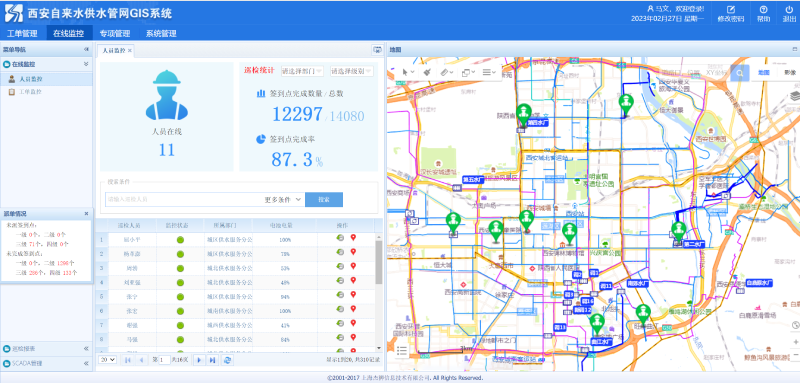Locate row 6 worker with red pin
Screen dimensions: 800x383
point(353,310)
